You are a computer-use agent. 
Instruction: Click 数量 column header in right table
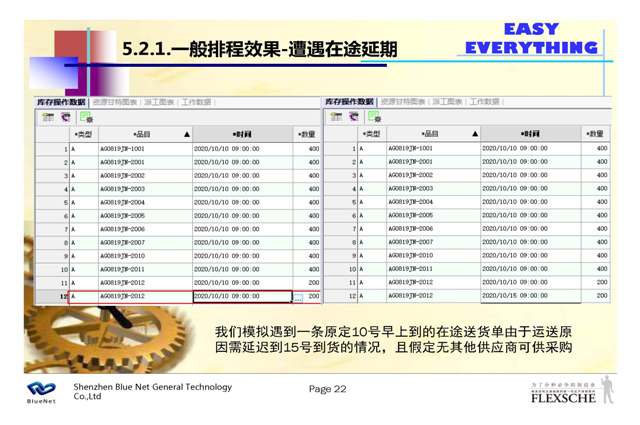595,134
